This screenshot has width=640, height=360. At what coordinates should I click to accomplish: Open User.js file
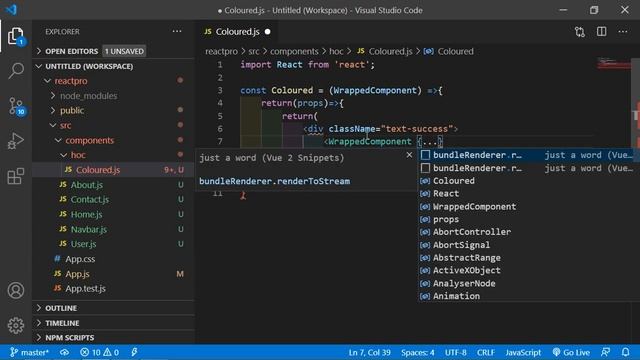point(113,244)
